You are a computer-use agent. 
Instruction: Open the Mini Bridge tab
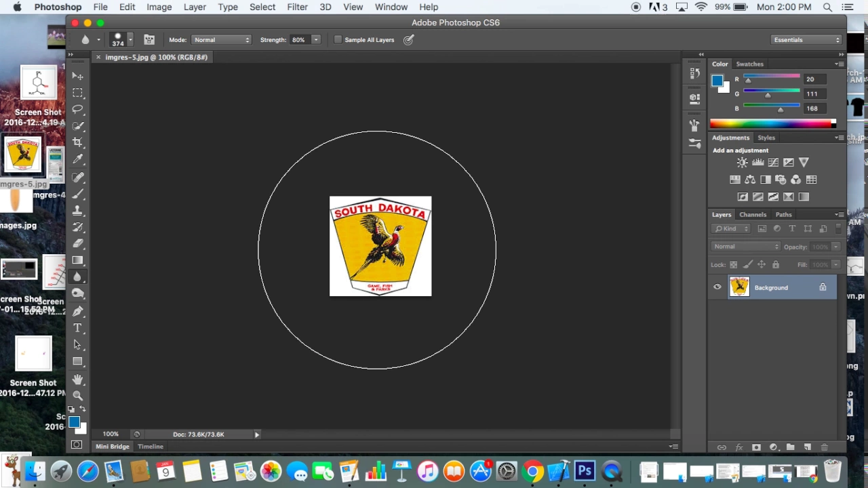point(113,447)
